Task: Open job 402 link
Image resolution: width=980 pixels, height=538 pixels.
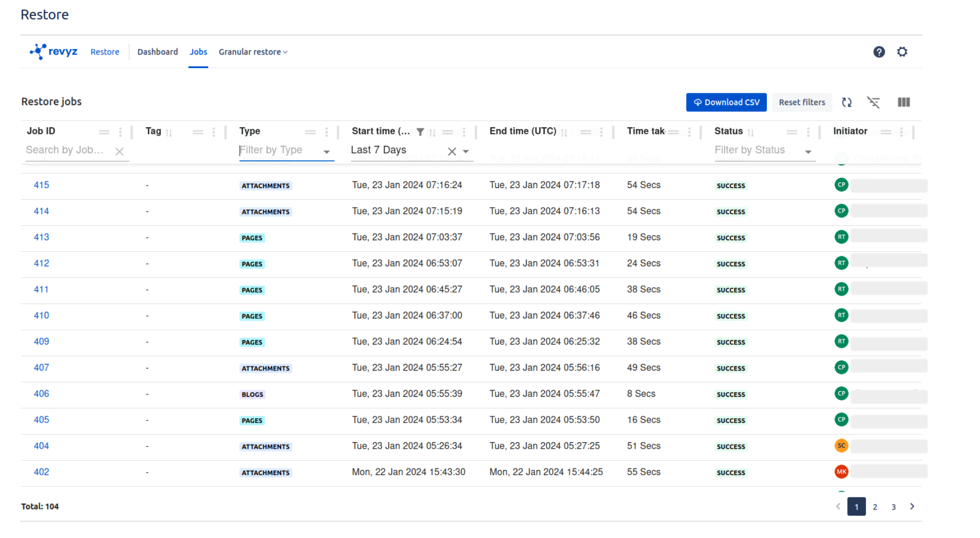Action: (41, 472)
